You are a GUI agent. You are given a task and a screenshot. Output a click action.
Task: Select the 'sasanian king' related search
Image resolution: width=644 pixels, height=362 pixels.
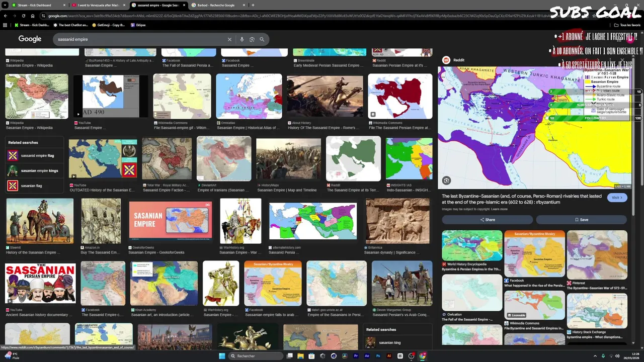coord(397,343)
